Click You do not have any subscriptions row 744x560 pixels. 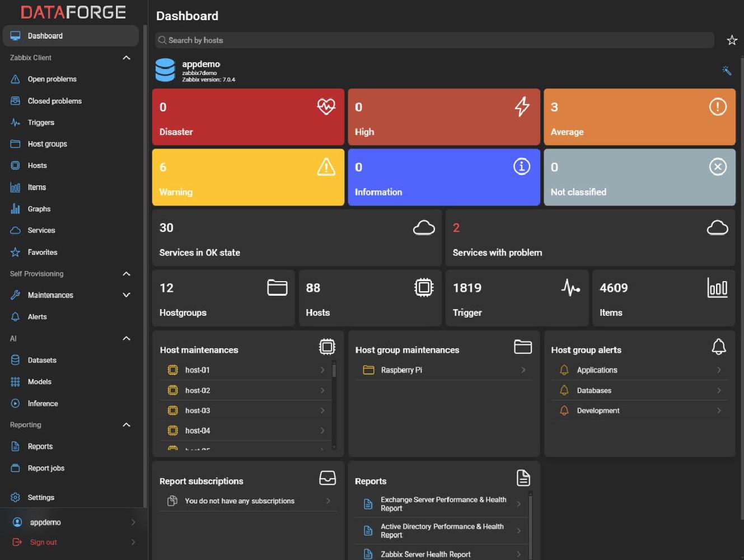[248, 501]
